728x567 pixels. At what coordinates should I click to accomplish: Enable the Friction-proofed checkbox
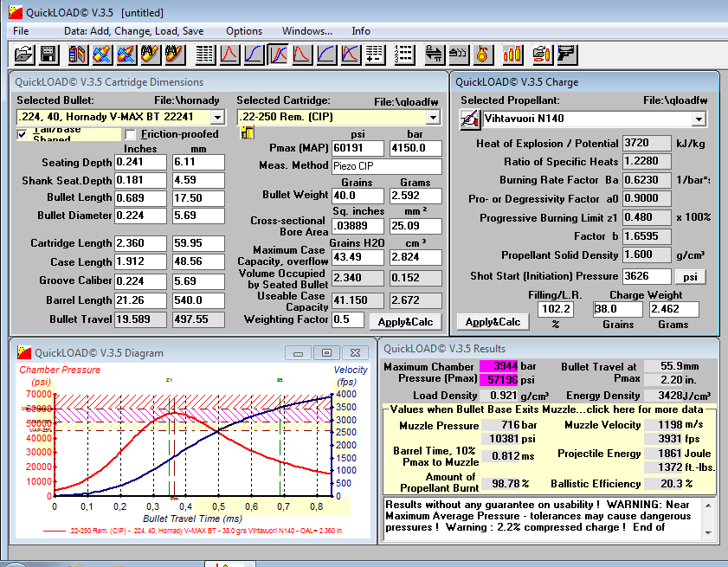point(131,134)
